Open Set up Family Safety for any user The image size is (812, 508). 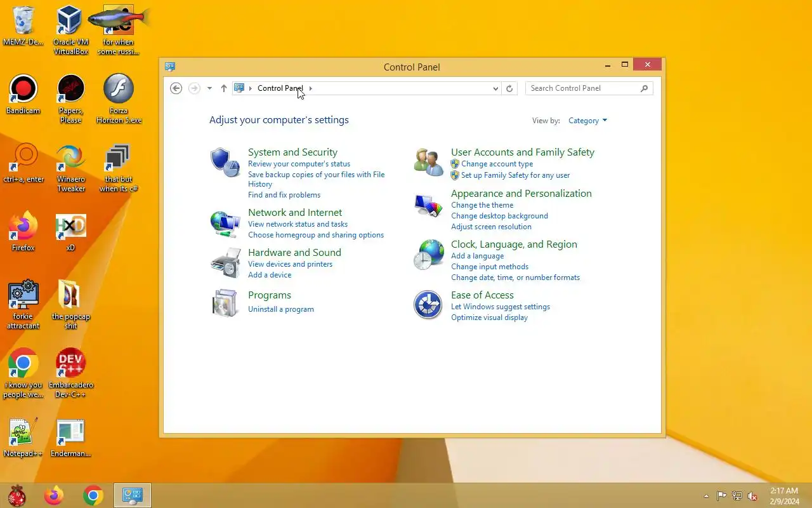(515, 175)
